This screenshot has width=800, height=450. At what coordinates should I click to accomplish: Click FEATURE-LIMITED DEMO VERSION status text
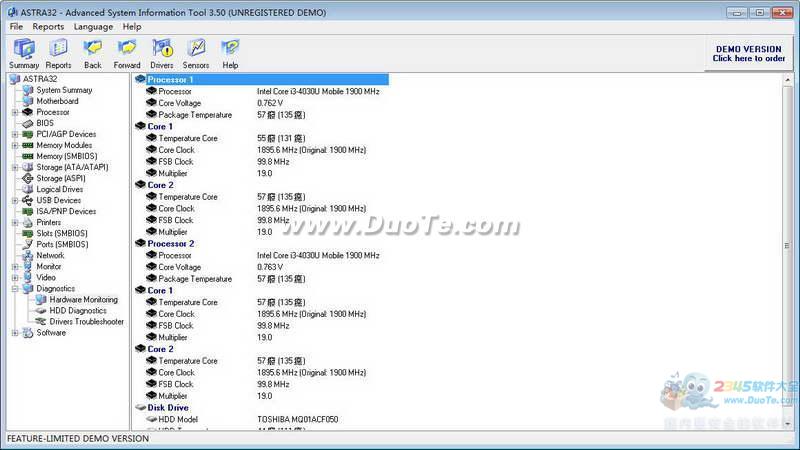click(78, 439)
